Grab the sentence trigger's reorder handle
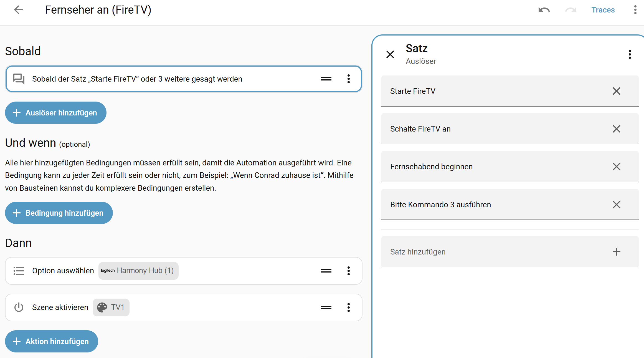The width and height of the screenshot is (644, 358). [x=326, y=79]
